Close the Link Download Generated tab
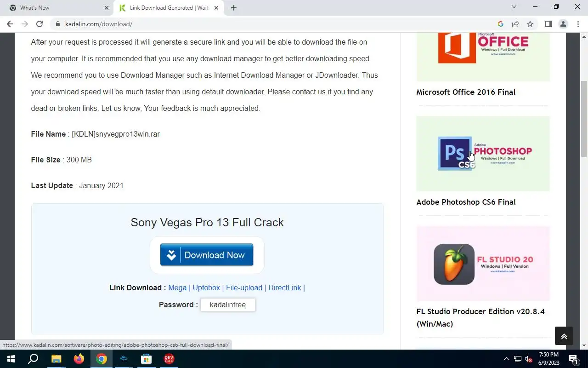 point(216,8)
